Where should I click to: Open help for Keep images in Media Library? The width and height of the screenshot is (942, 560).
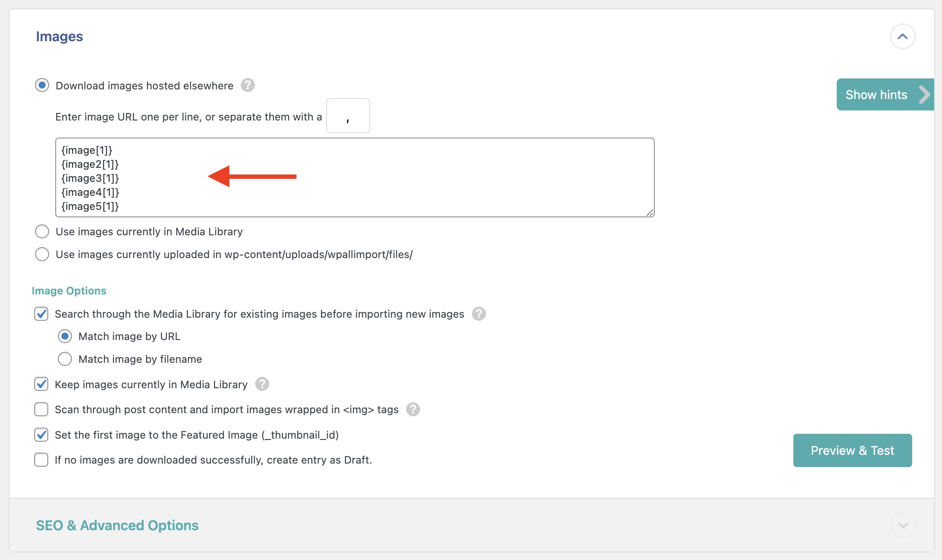pos(262,384)
